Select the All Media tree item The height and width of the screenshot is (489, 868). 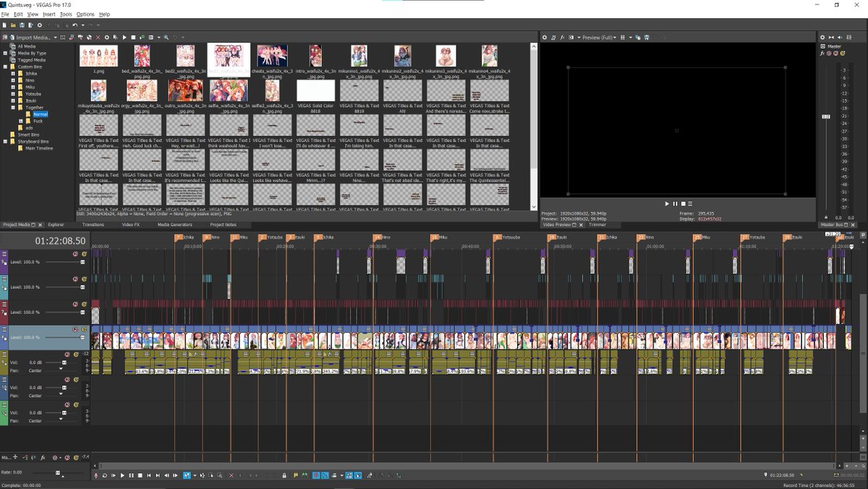pos(26,46)
